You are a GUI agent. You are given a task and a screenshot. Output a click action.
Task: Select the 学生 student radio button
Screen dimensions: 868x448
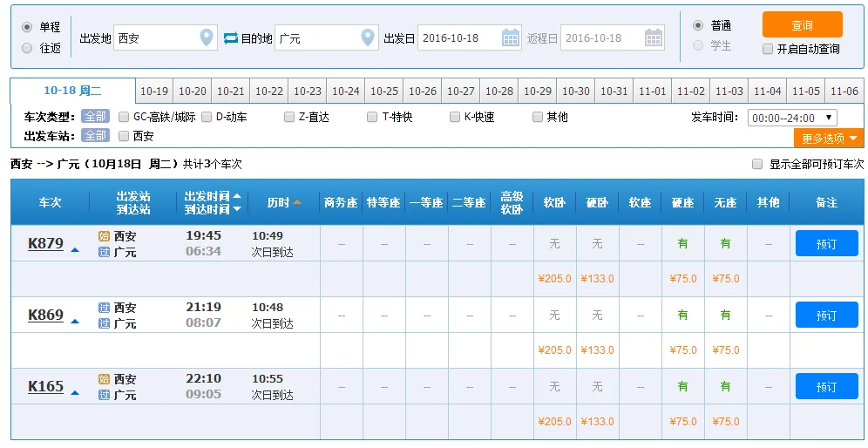(x=698, y=45)
